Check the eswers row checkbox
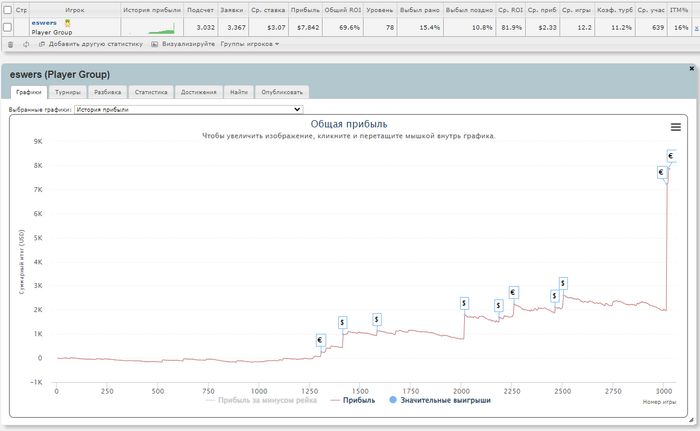Screen dimensions: 700x431 click(x=8, y=28)
